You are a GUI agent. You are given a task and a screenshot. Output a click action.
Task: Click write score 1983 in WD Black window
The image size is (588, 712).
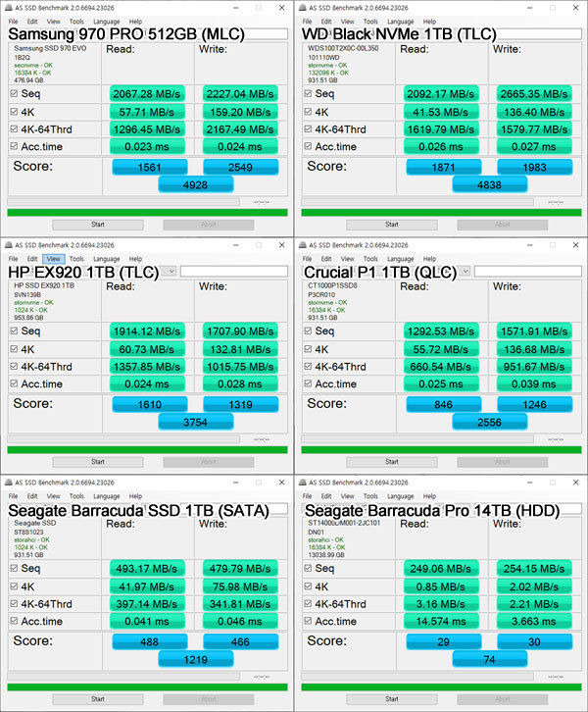pos(534,167)
